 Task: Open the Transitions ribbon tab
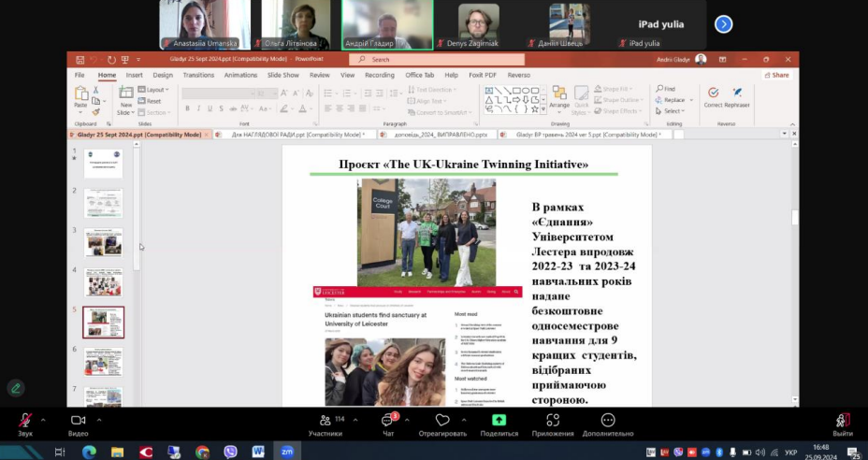[x=198, y=76]
